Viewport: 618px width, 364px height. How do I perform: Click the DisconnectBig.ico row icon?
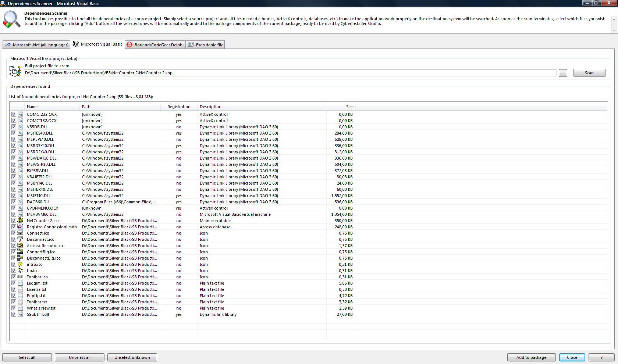pos(20,258)
